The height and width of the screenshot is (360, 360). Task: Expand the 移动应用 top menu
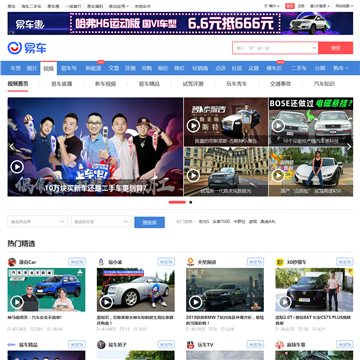pos(119,6)
